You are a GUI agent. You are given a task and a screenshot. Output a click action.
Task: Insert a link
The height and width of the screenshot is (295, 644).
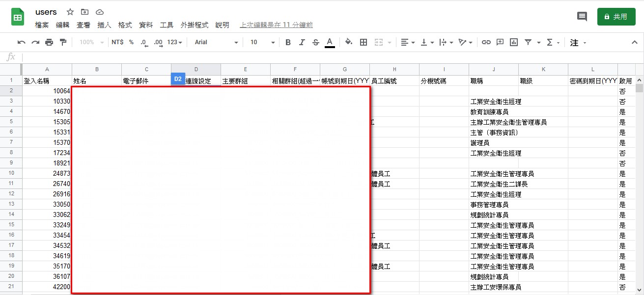tap(486, 42)
